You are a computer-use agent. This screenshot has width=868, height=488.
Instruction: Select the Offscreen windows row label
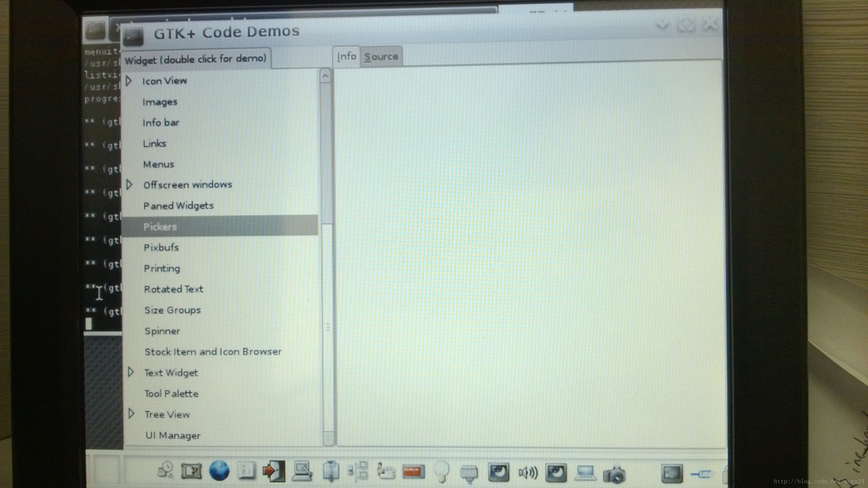point(188,184)
